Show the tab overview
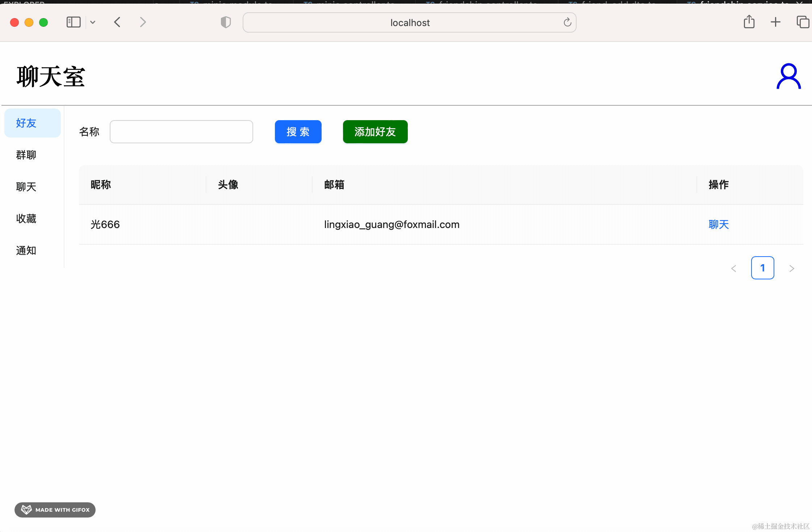The height and width of the screenshot is (532, 812). [x=803, y=22]
